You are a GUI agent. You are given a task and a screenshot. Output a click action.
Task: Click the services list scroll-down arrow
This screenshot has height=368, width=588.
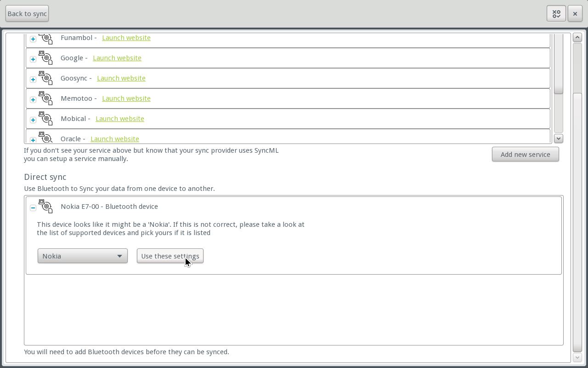559,138
